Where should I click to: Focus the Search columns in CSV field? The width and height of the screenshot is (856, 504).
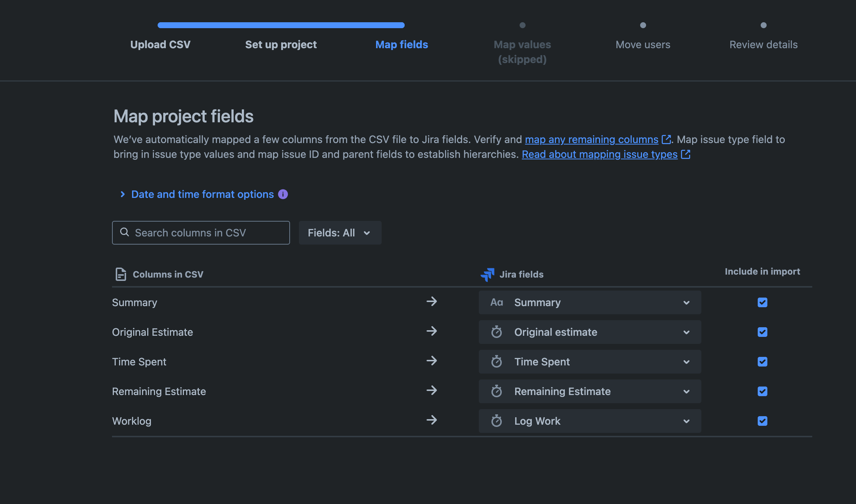click(x=208, y=233)
